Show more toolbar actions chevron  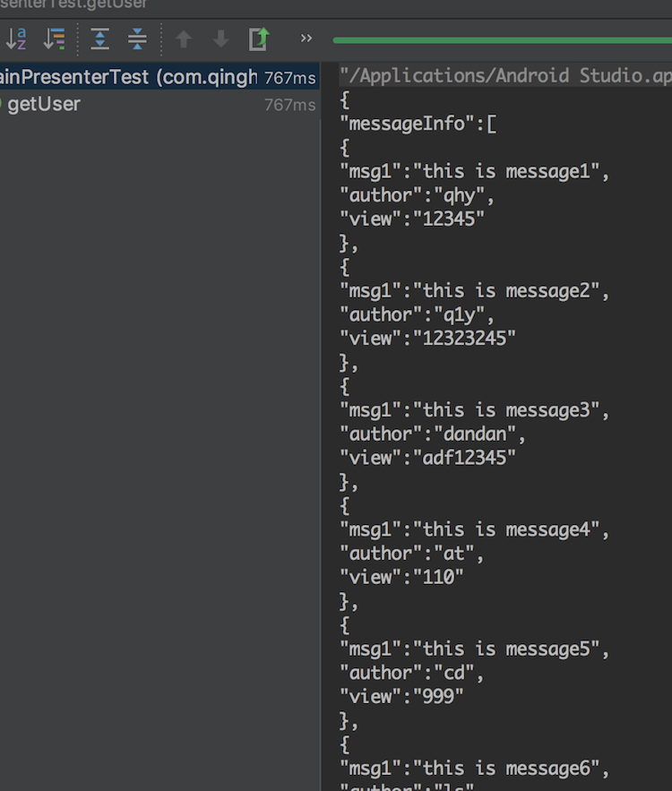[306, 39]
